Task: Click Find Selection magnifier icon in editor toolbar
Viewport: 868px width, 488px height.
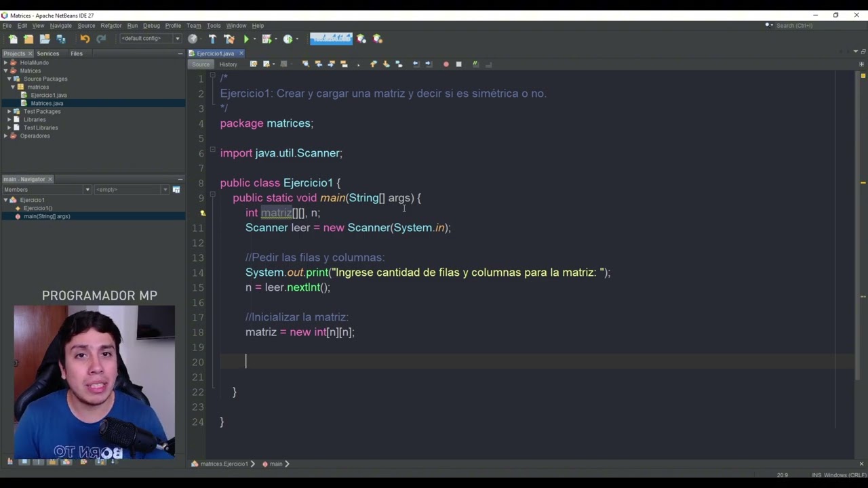Action: 305,64
